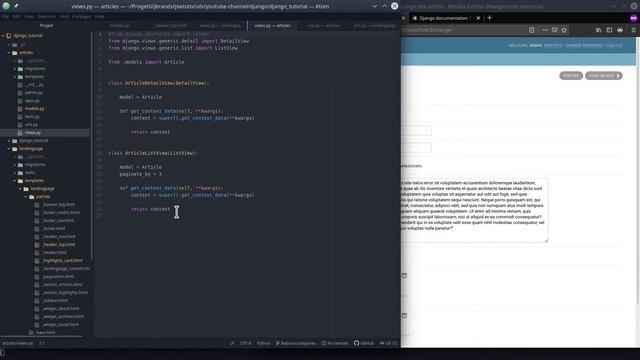Toggle the Firefox sidebar icon

[609, 30]
